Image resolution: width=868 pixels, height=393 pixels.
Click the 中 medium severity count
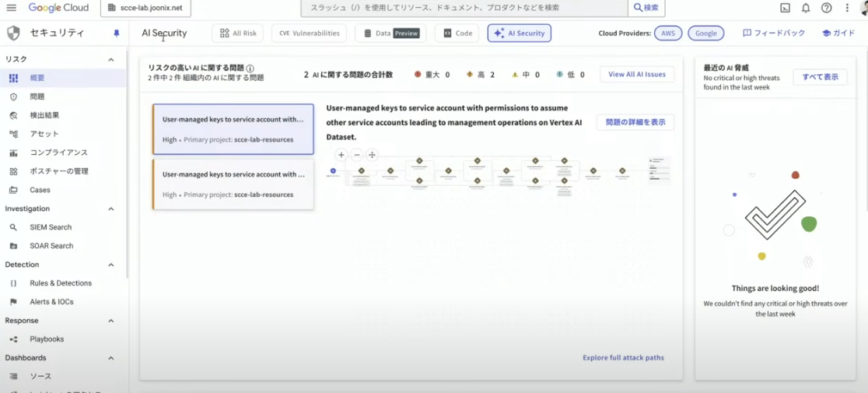525,75
